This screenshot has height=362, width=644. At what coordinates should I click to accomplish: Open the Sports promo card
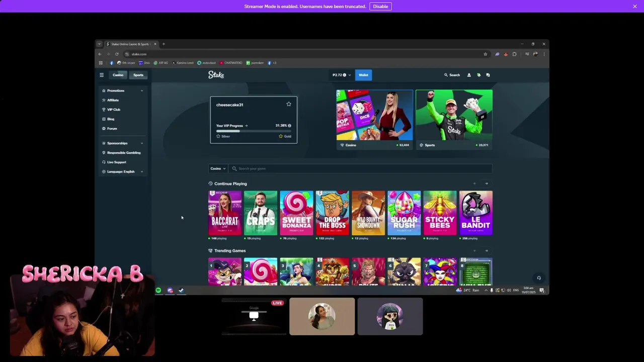[x=454, y=119]
